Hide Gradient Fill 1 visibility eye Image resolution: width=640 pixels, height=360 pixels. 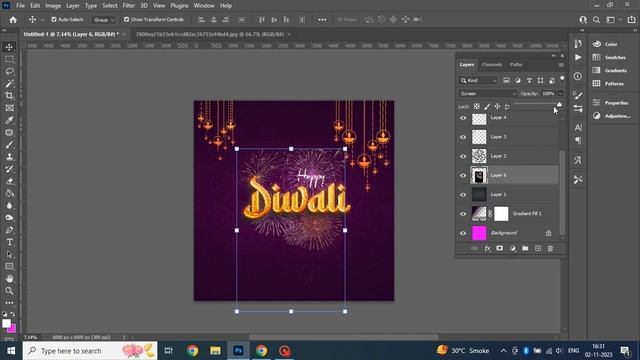coord(463,214)
